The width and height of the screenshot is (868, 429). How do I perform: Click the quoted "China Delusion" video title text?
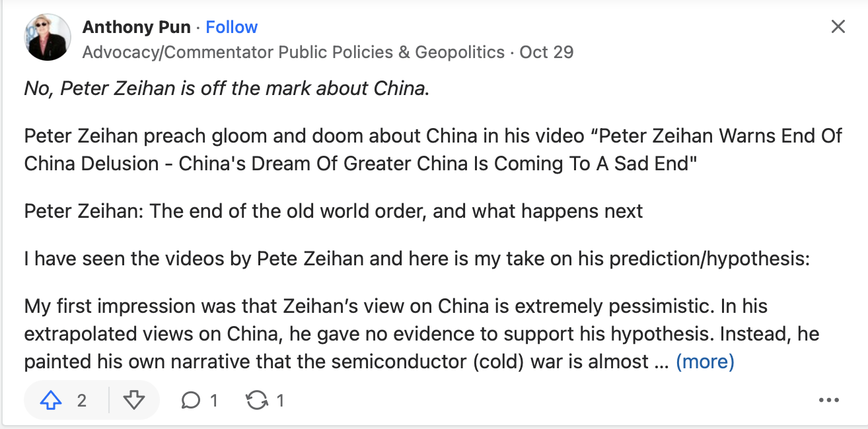tap(360, 164)
